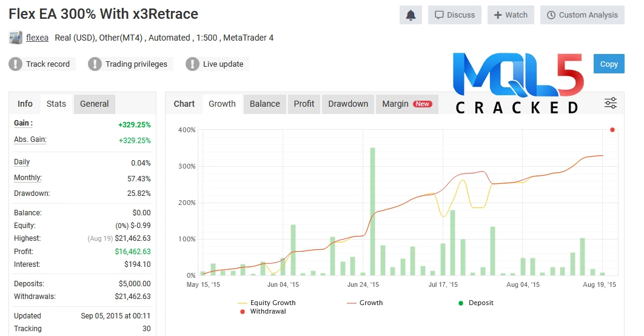The image size is (644, 336).
Task: Click the Daily label
Action: pyautogui.click(x=22, y=162)
